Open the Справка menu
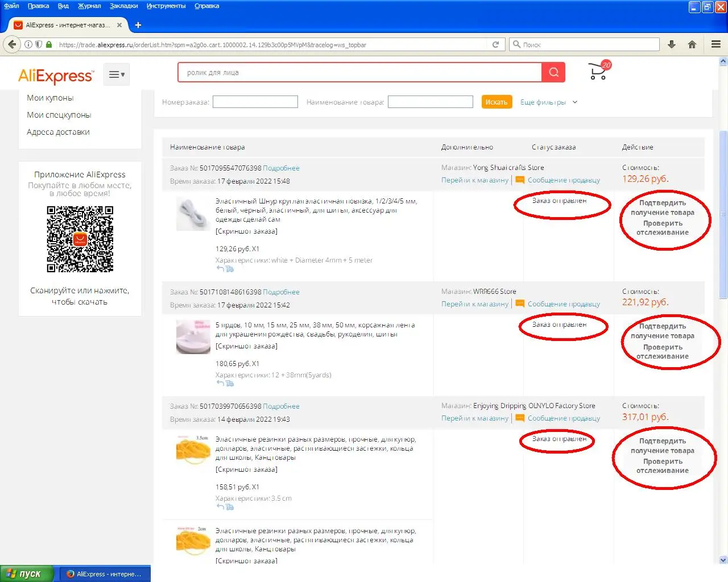 pos(207,6)
